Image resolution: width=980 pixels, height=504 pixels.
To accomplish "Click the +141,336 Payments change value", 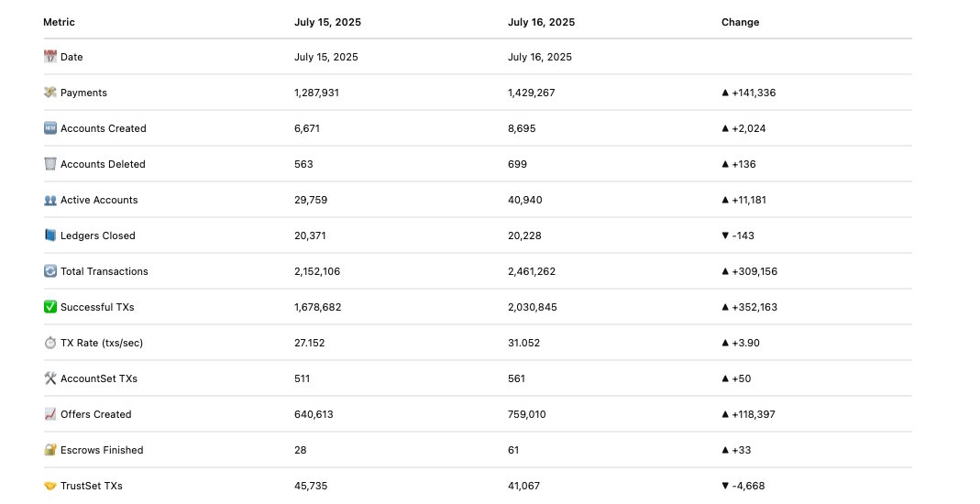I will [x=754, y=93].
